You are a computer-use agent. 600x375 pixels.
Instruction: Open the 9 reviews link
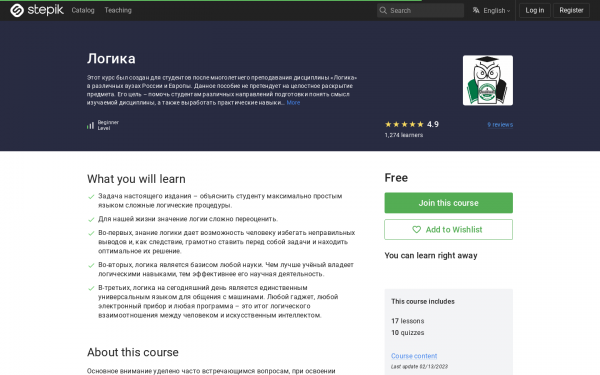tap(500, 125)
